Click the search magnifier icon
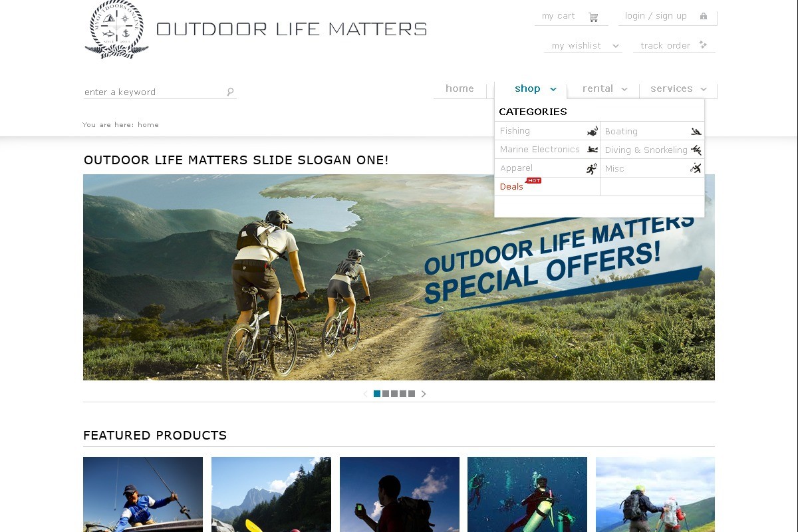The width and height of the screenshot is (798, 532). (230, 92)
